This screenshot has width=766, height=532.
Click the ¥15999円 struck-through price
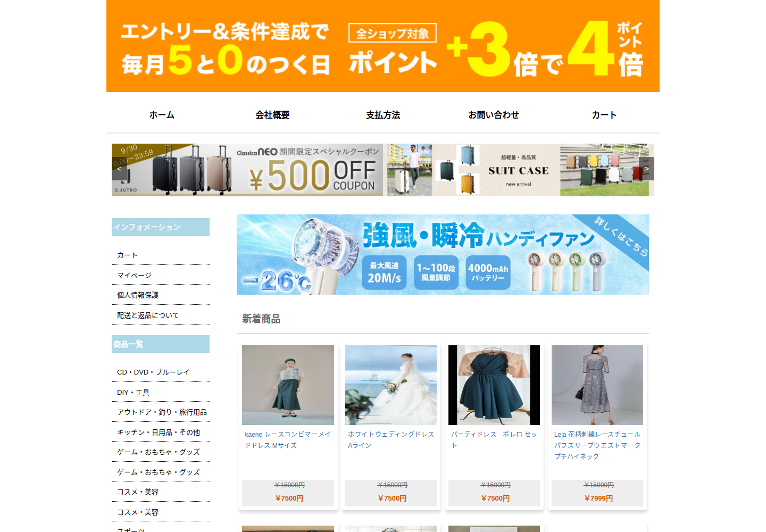(x=598, y=485)
